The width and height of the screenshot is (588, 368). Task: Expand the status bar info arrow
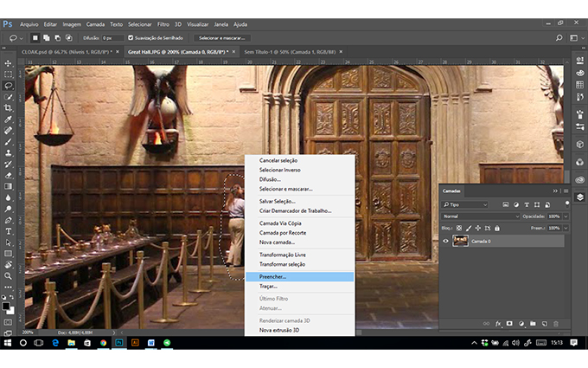[x=113, y=332]
